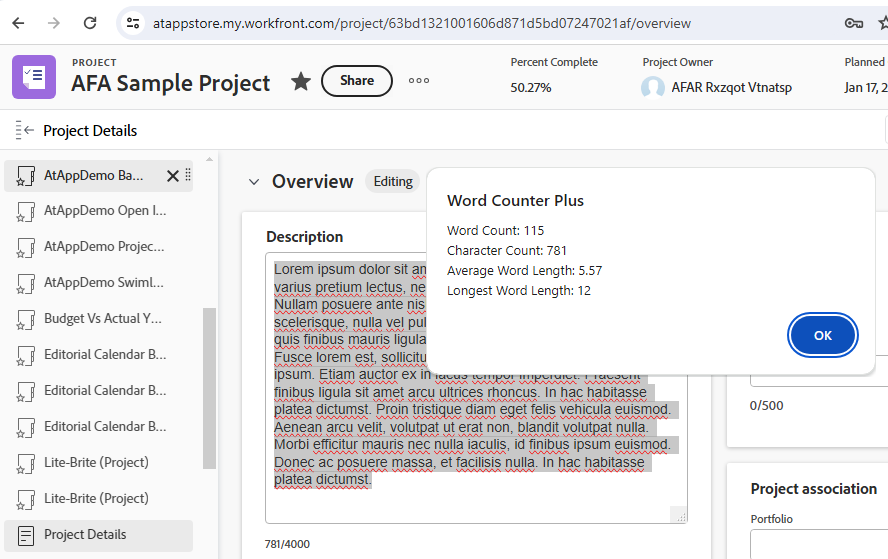The width and height of the screenshot is (888, 559).
Task: Remove the pinned AtAppDemo Ba... item
Action: tap(172, 176)
